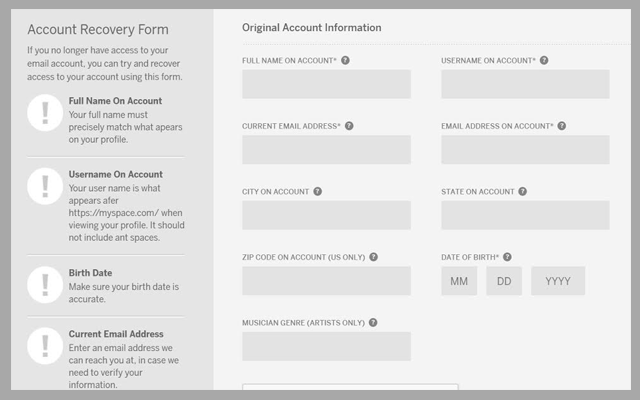Click into the Current Email Address field
This screenshot has height=400, width=640.
coord(326,150)
